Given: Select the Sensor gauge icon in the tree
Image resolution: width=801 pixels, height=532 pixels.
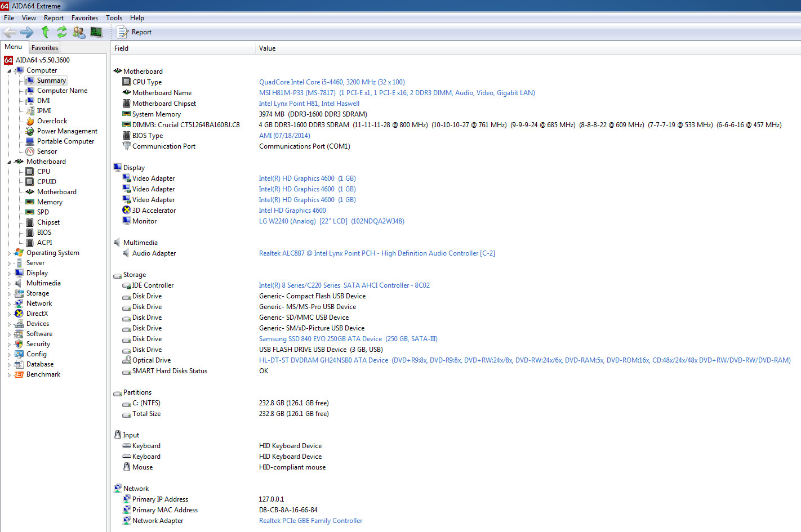Looking at the screenshot, I should pyautogui.click(x=30, y=151).
